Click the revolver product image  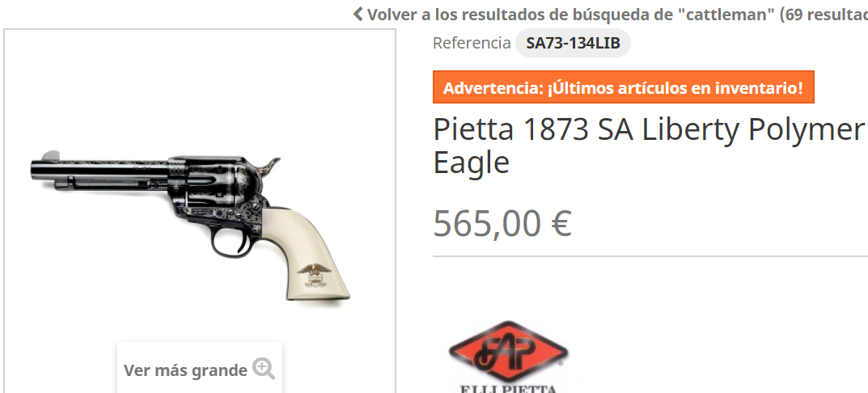click(191, 226)
